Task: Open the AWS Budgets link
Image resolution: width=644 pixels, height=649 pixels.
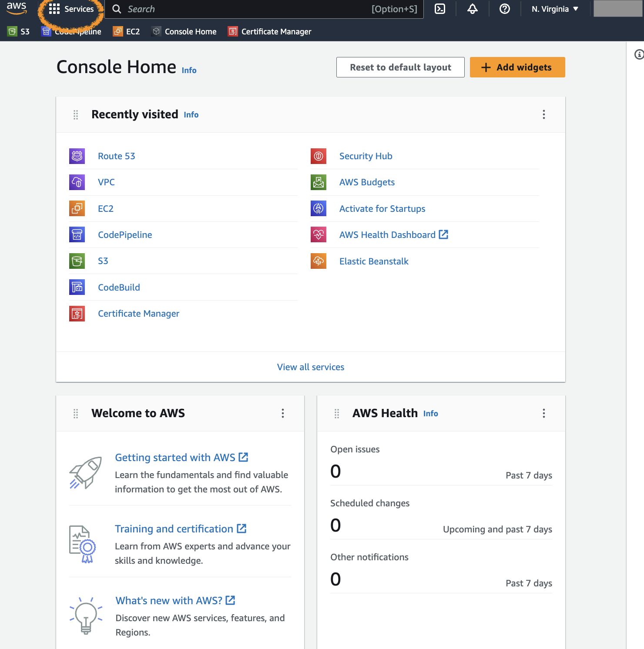Action: [367, 182]
